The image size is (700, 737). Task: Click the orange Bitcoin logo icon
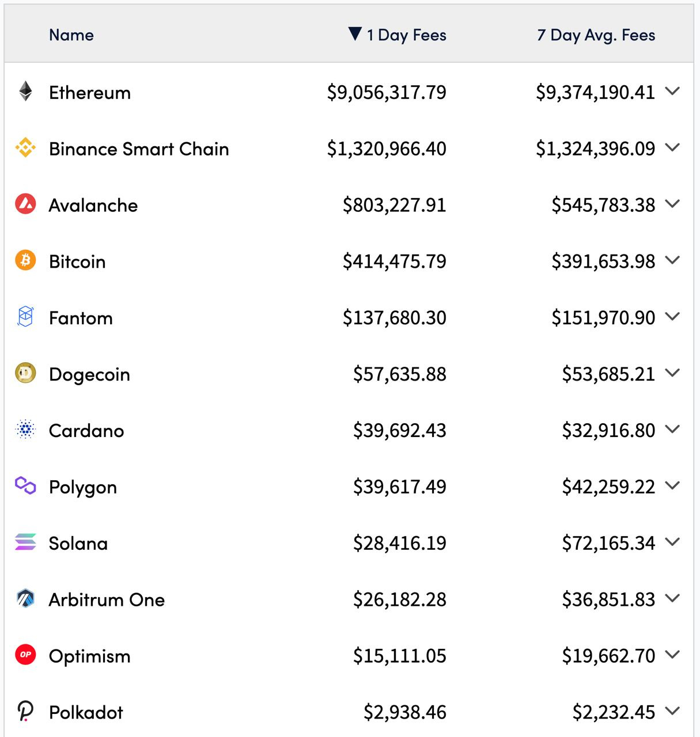25,260
